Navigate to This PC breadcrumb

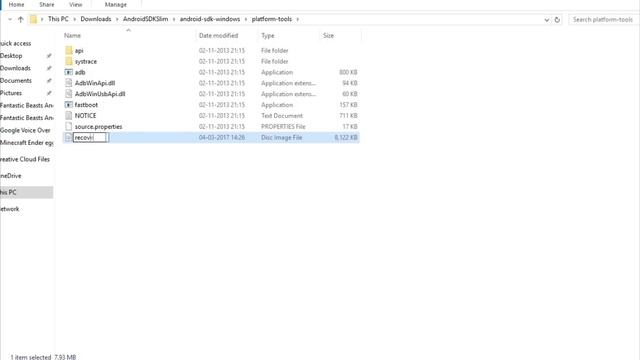pos(58,19)
